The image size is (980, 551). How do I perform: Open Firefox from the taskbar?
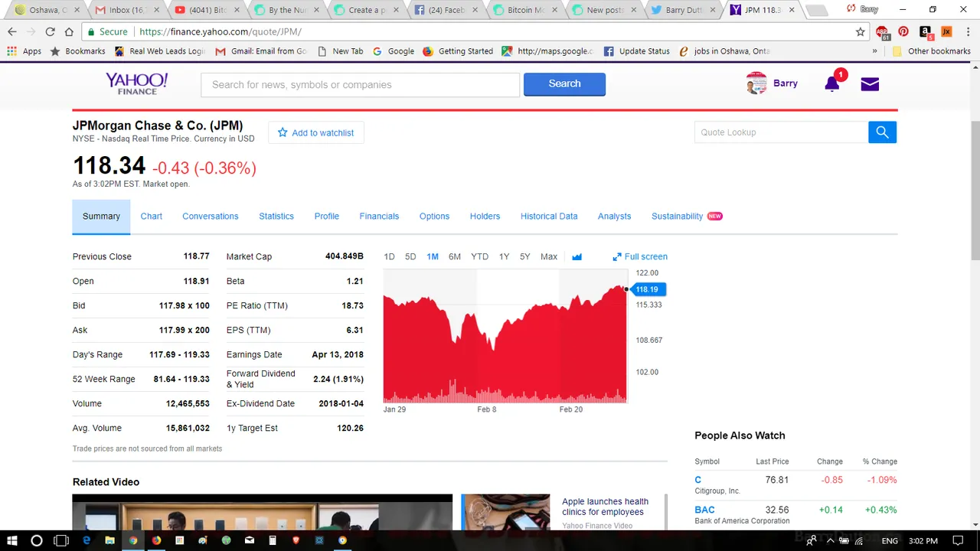(156, 540)
